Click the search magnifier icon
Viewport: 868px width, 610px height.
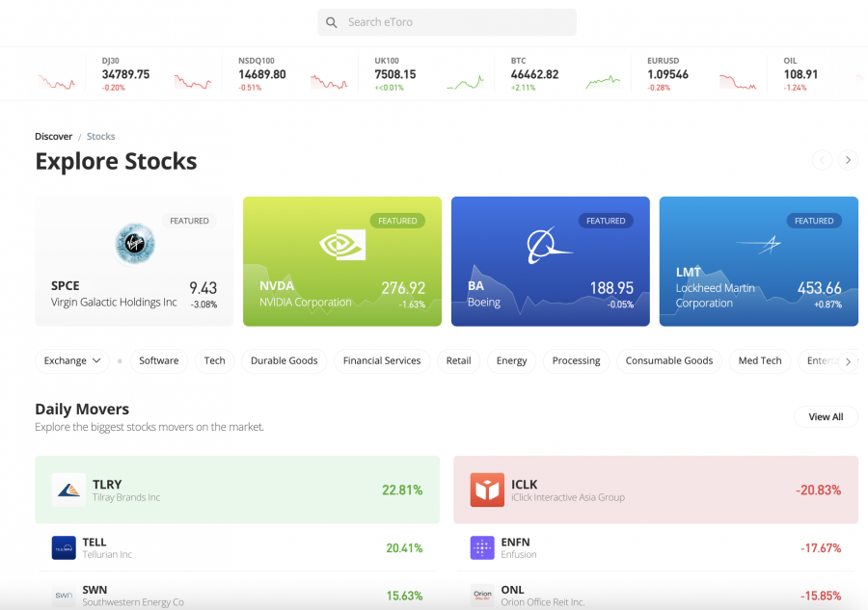(332, 22)
